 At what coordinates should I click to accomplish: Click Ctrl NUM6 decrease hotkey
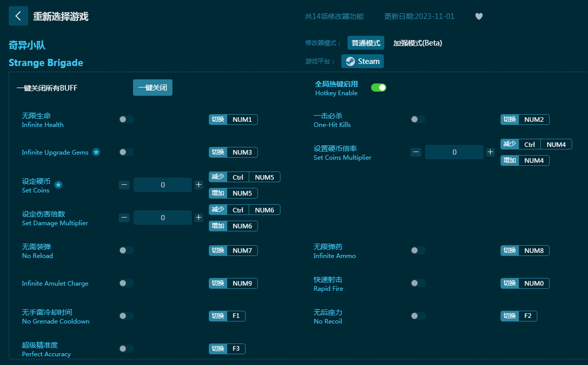(245, 210)
